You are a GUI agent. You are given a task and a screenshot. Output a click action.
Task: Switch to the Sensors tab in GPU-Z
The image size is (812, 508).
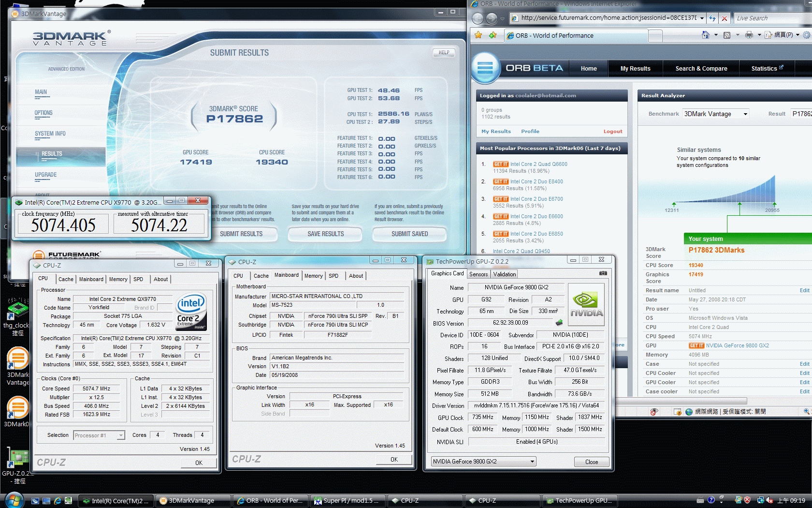(x=478, y=274)
